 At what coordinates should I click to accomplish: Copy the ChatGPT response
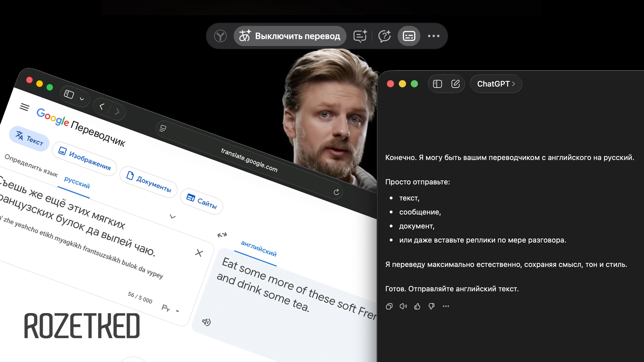coord(389,306)
